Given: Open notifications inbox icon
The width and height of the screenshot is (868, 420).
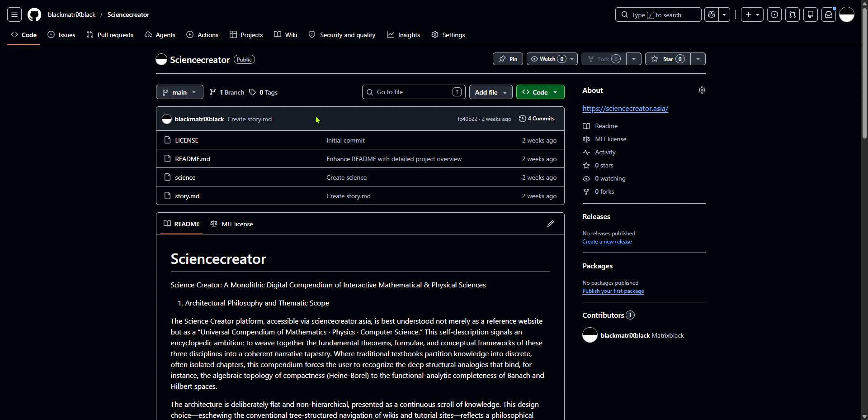Looking at the screenshot, I should coord(829,14).
